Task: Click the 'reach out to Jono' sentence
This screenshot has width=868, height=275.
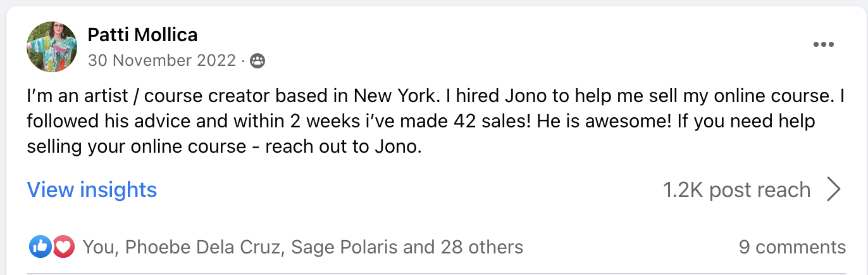Action: click(343, 147)
